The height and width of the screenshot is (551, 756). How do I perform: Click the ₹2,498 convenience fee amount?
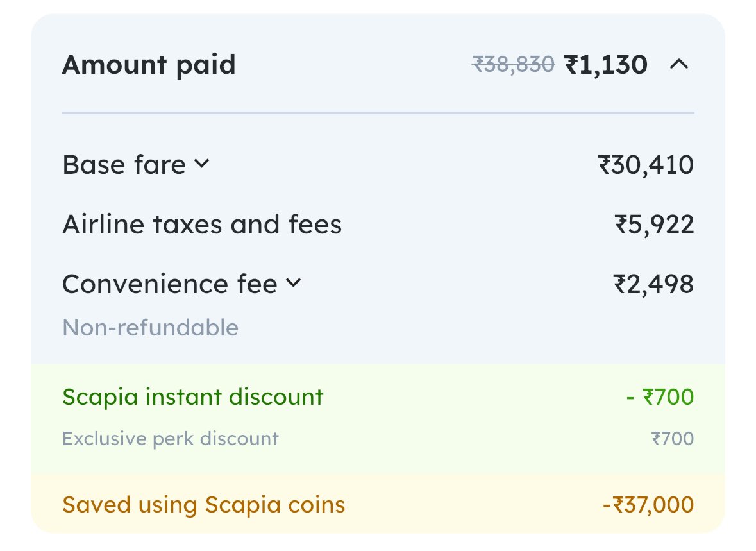tap(653, 284)
